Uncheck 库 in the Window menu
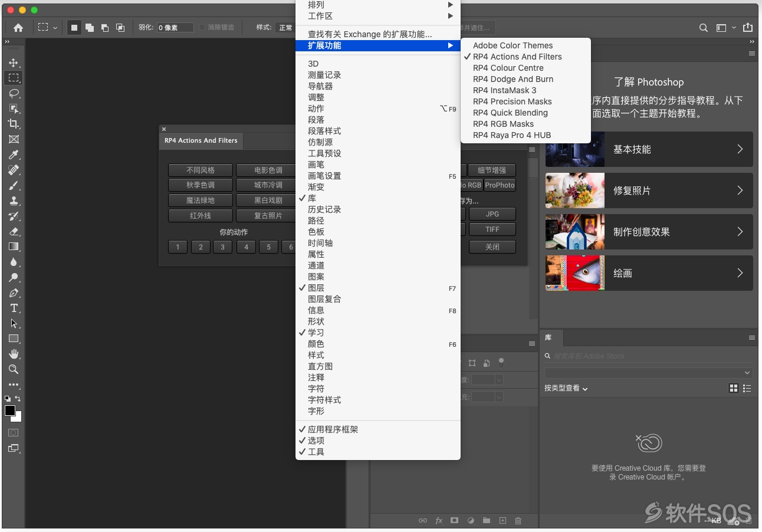Viewport: 762px width, 532px height. pos(377,198)
